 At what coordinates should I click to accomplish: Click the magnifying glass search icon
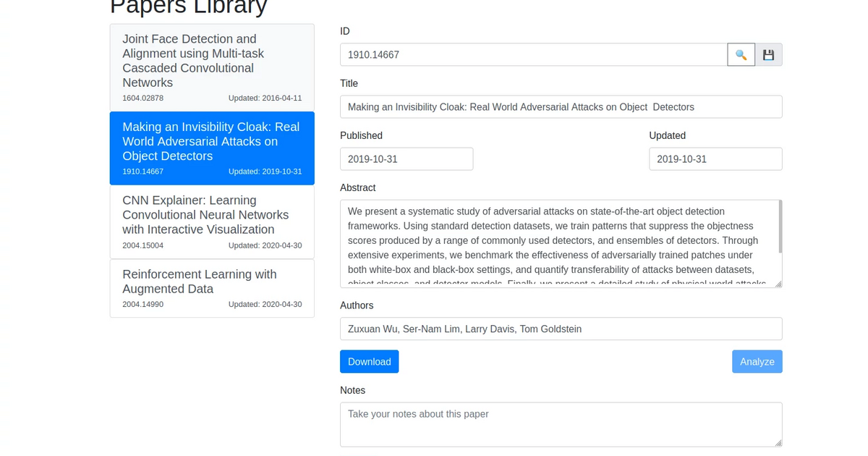[x=741, y=55]
